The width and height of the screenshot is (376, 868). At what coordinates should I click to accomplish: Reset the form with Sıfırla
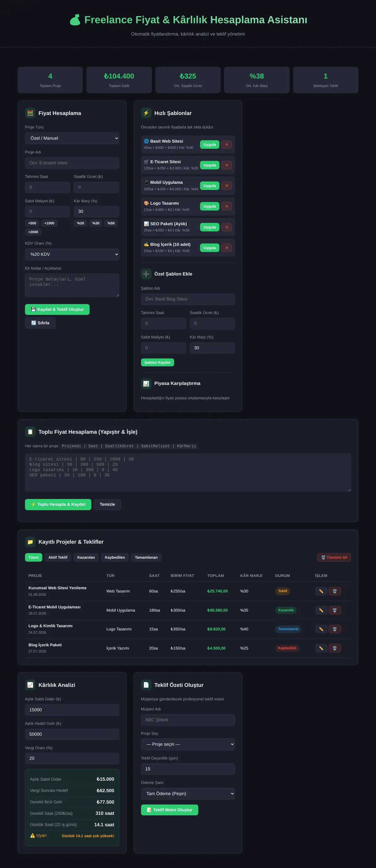(40, 323)
